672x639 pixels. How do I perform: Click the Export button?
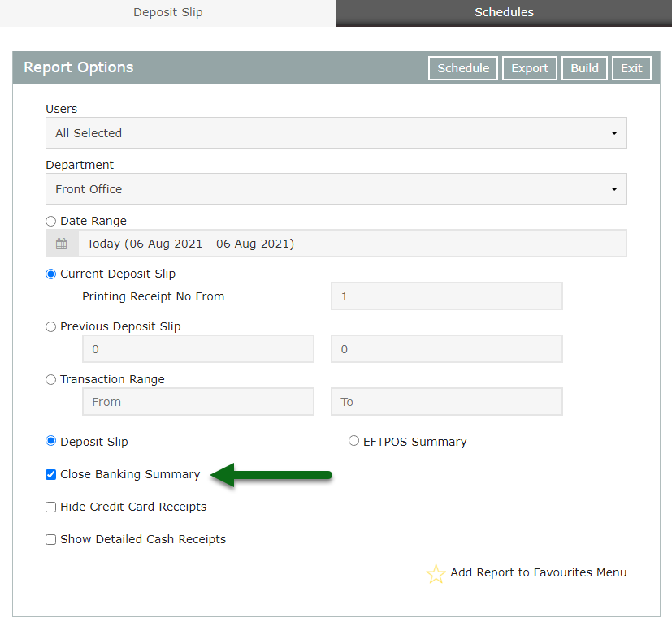pyautogui.click(x=529, y=68)
